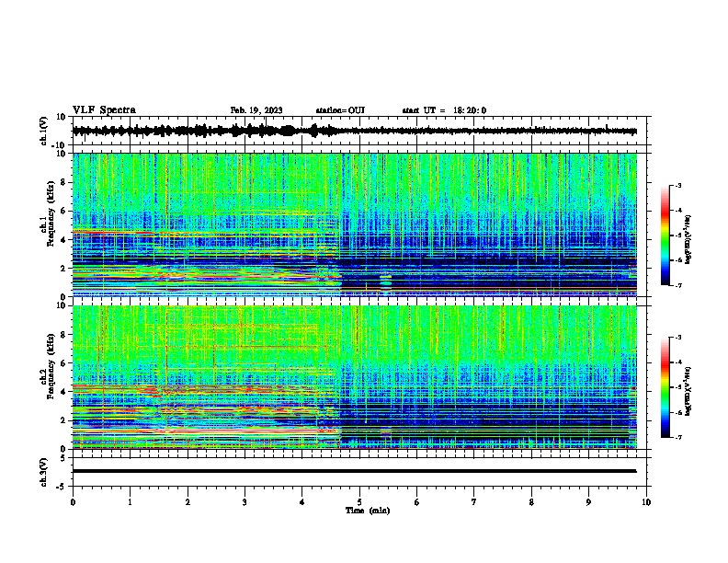
Task: Click the "-7" tick on ch.1 colorbar
Action: [678, 285]
